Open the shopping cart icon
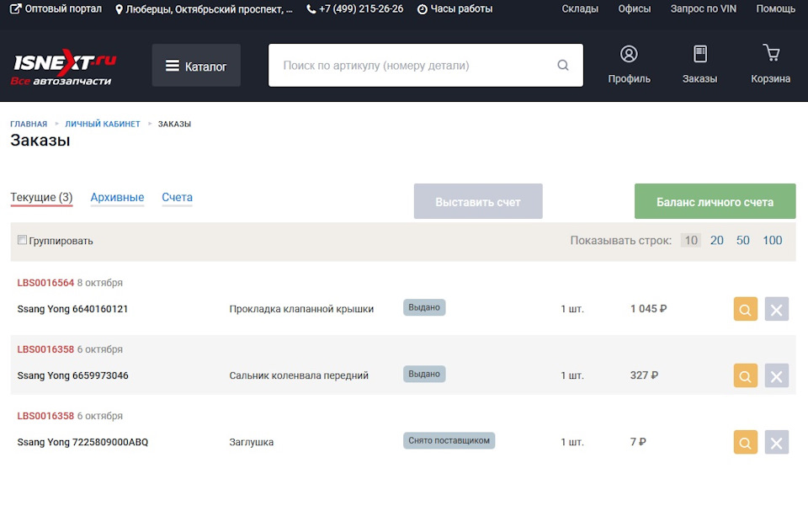 pos(770,65)
